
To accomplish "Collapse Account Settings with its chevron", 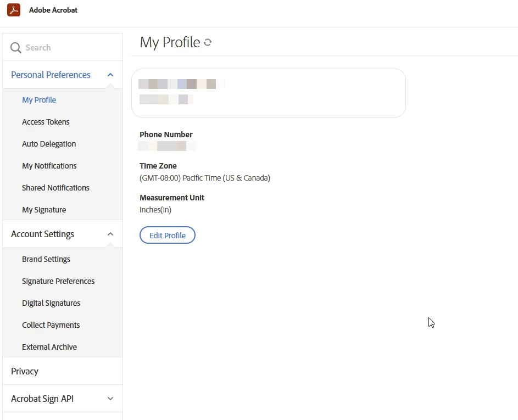I will pos(110,234).
